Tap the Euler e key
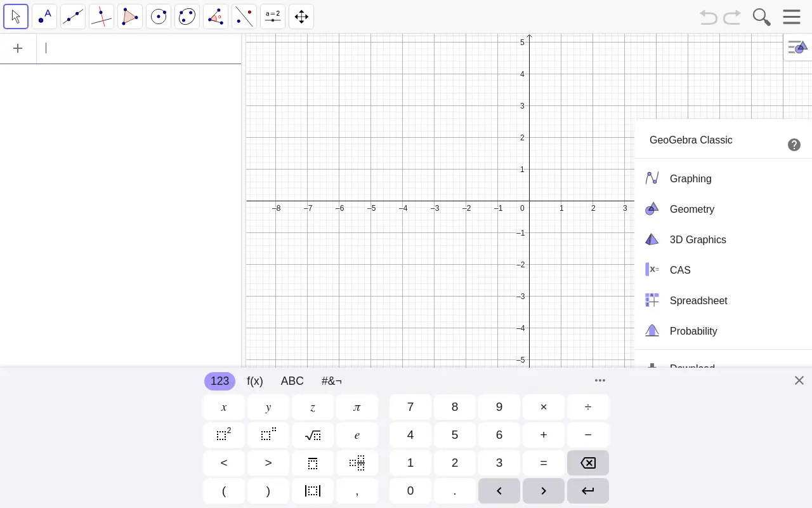 coord(357,435)
